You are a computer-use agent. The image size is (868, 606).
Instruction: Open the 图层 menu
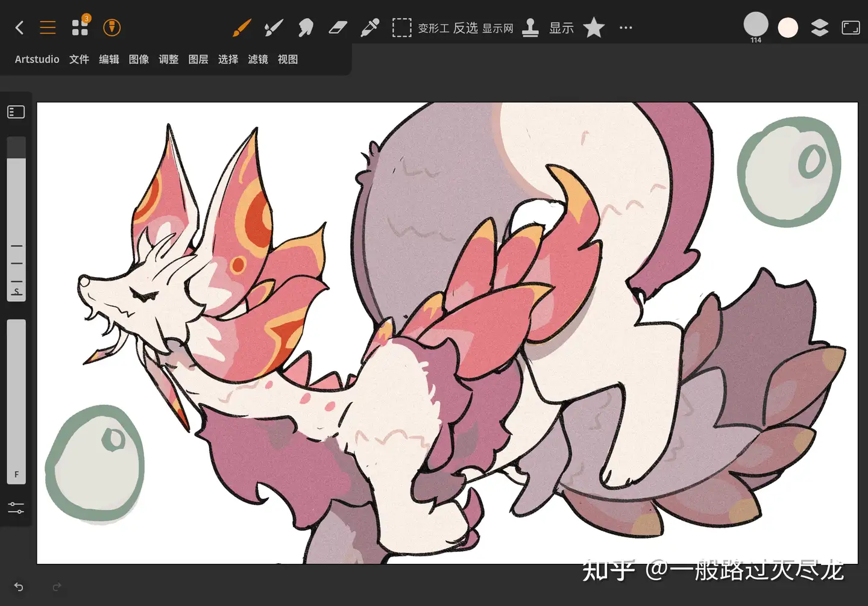click(x=198, y=59)
